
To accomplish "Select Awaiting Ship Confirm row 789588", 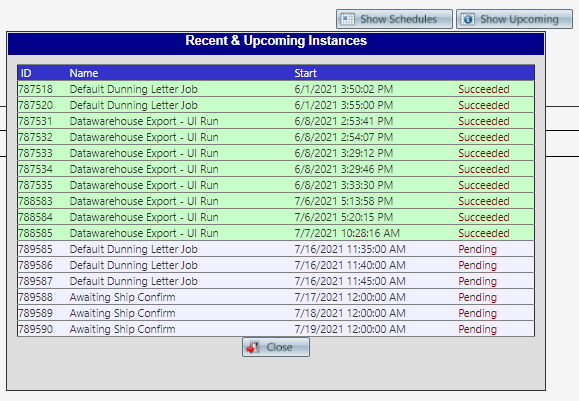I will pos(276,297).
